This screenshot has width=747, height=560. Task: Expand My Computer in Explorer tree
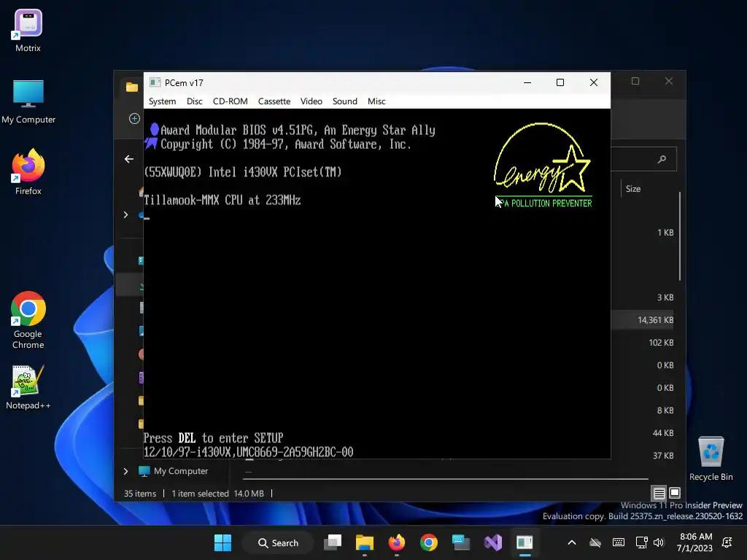[125, 472]
